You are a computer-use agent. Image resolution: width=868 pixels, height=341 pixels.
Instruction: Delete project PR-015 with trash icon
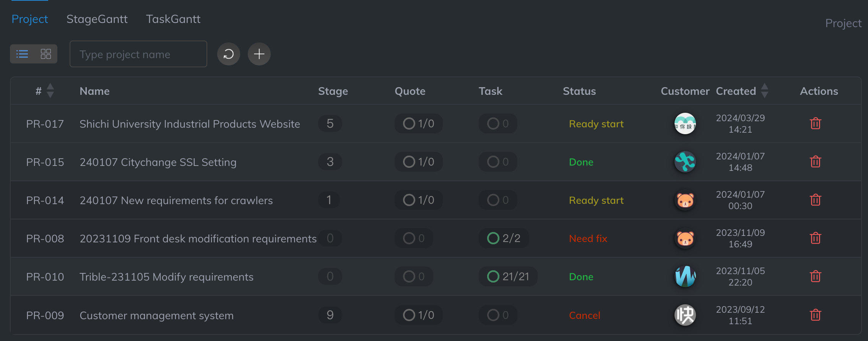[x=815, y=162]
